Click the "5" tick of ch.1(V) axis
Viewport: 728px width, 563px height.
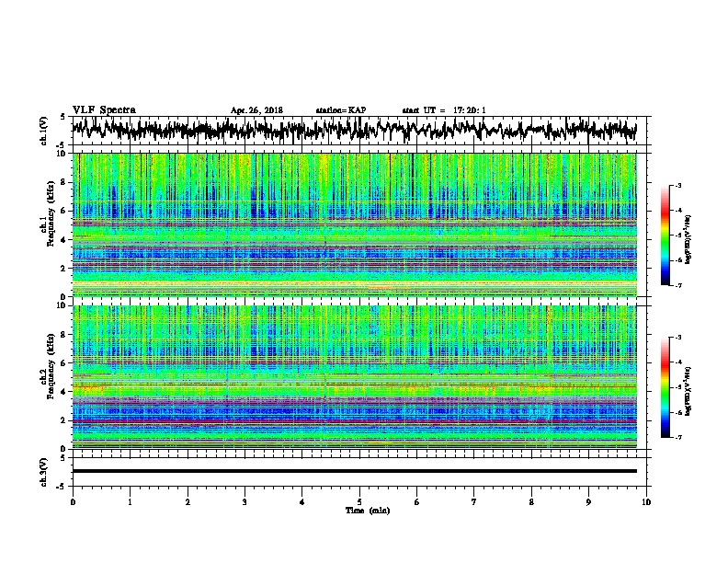tap(63, 117)
